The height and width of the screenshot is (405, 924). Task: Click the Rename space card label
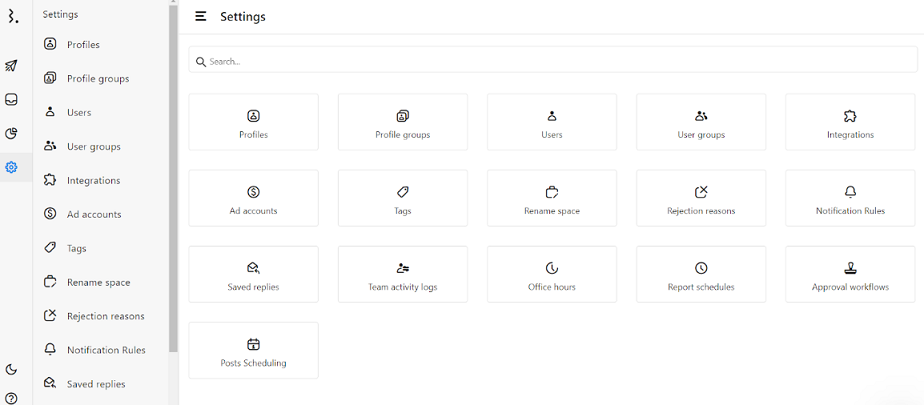click(x=552, y=210)
